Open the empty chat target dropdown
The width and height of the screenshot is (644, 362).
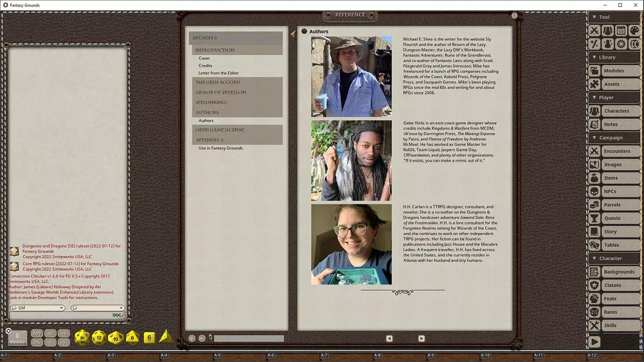[98, 308]
